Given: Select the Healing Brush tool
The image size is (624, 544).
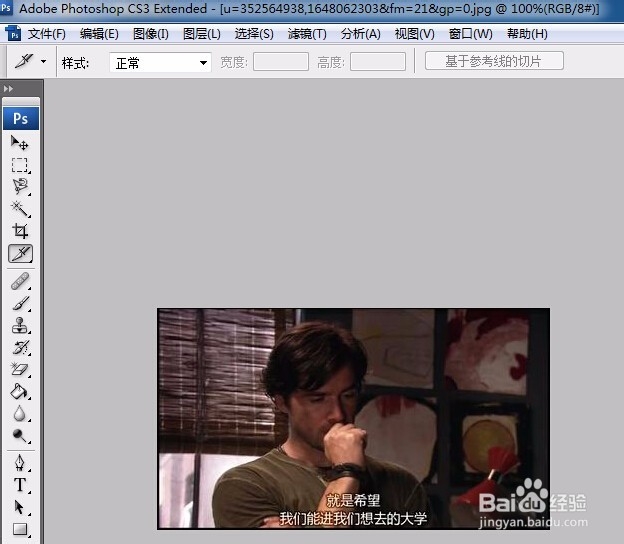Looking at the screenshot, I should point(20,281).
